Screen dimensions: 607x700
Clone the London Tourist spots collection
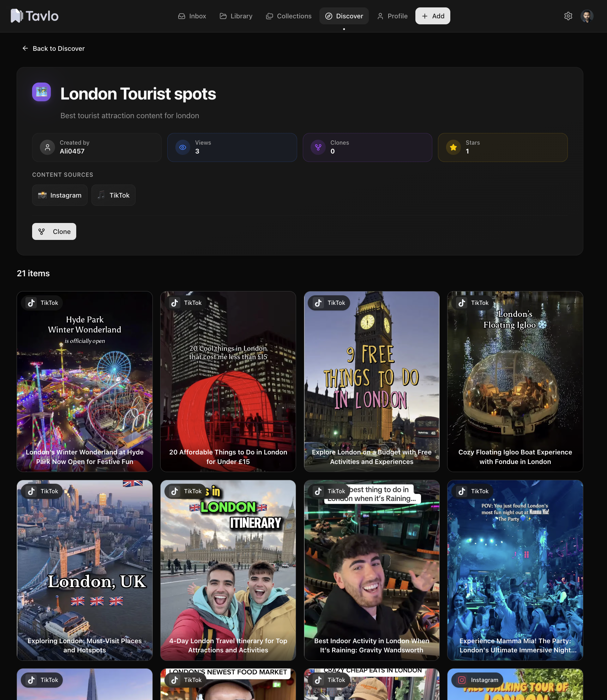pos(54,231)
